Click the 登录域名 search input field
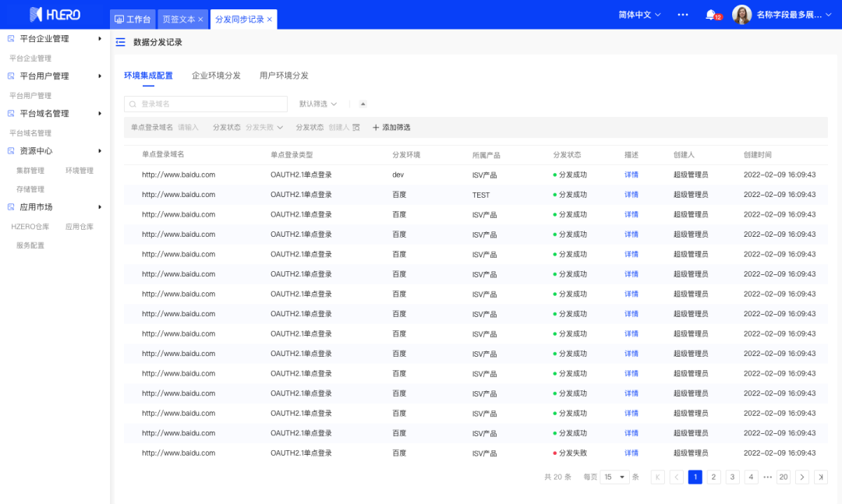This screenshot has height=504, width=842. click(206, 104)
